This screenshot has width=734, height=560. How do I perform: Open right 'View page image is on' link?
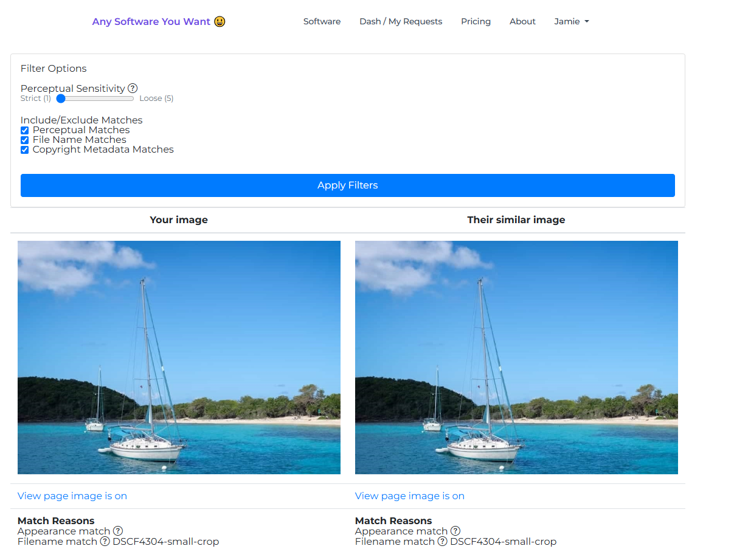(x=410, y=496)
